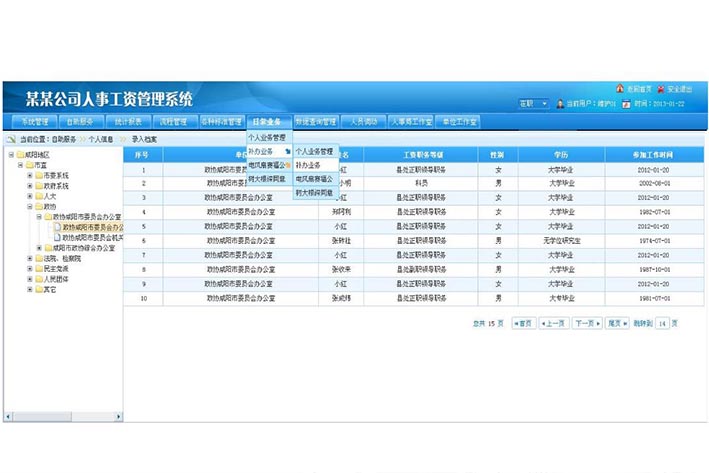Viewport: 709px width, 473px height.
Task: Click the 性别 column header
Action: [x=497, y=155]
